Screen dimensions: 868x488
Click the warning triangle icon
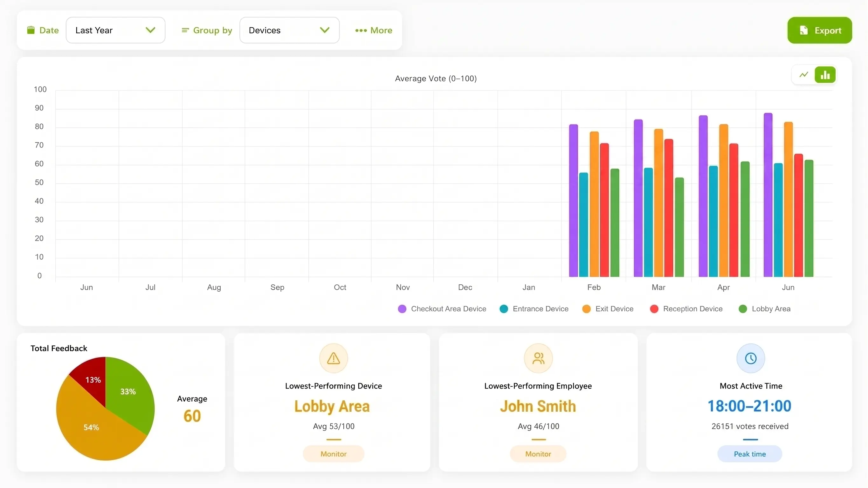[334, 358]
